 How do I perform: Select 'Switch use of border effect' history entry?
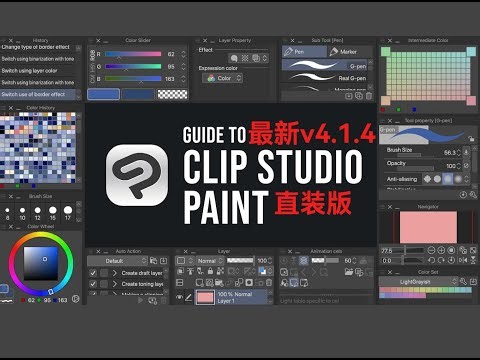38,94
